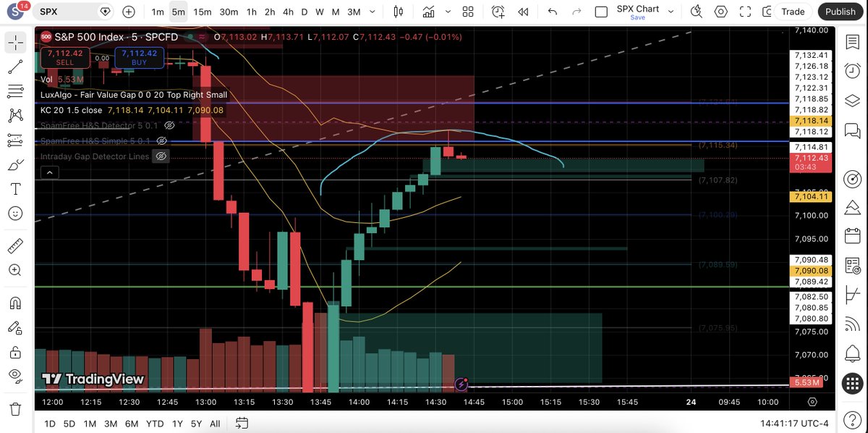
Task: Switch to the 30m timeframe
Action: 229,12
